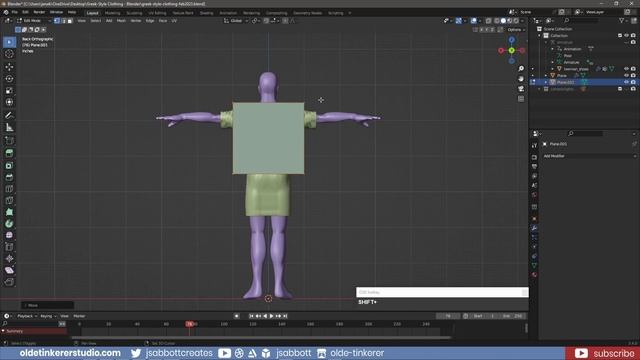The width and height of the screenshot is (640, 360).
Task: Open the Options dropdown in viewport
Action: coord(516,30)
